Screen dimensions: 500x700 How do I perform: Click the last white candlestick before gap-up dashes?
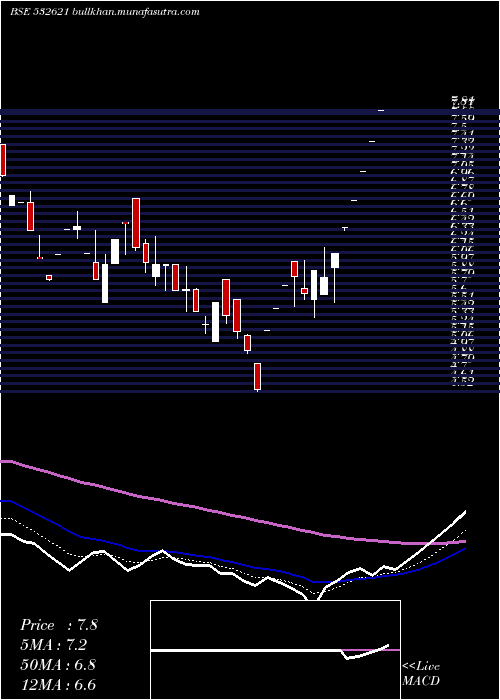(335, 260)
